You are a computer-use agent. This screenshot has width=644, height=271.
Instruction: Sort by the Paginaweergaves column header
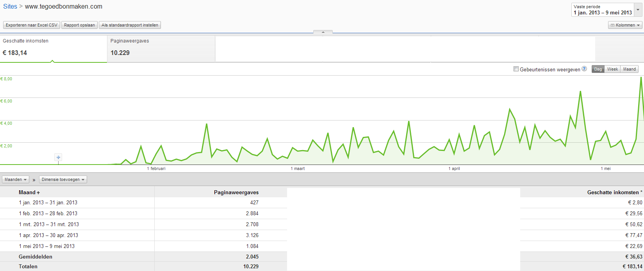(236, 192)
